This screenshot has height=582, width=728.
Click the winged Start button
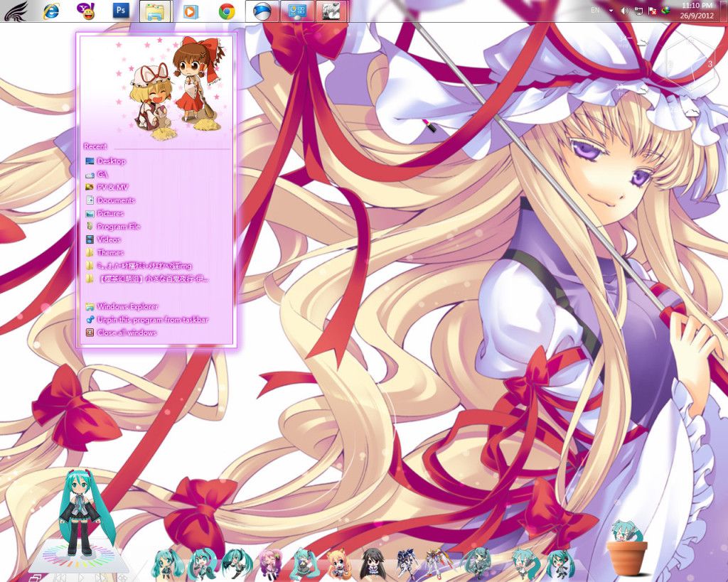click(x=16, y=11)
